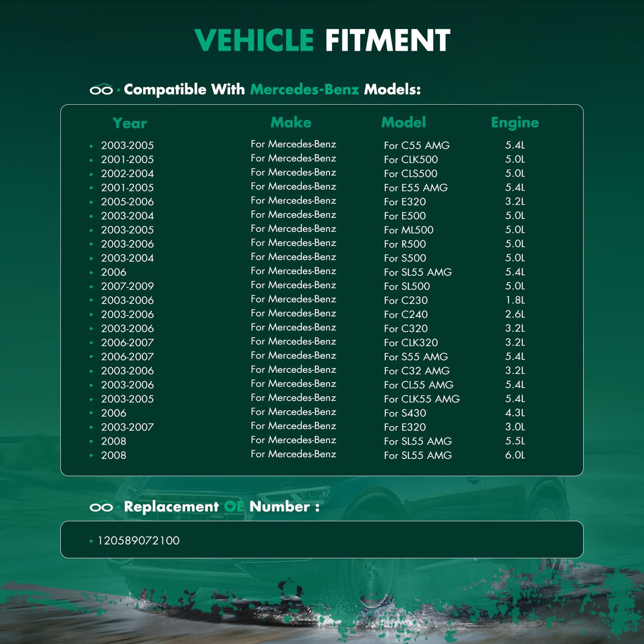This screenshot has height=644, width=644.
Task: Select the For CL55 AMG model cell
Action: coord(419,385)
